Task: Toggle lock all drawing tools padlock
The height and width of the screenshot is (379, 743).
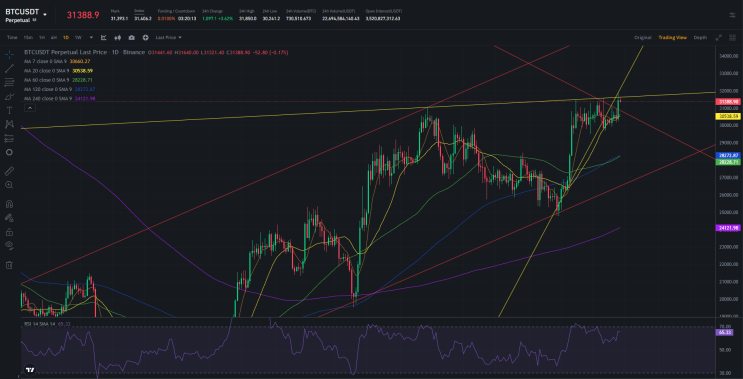Action: click(9, 232)
